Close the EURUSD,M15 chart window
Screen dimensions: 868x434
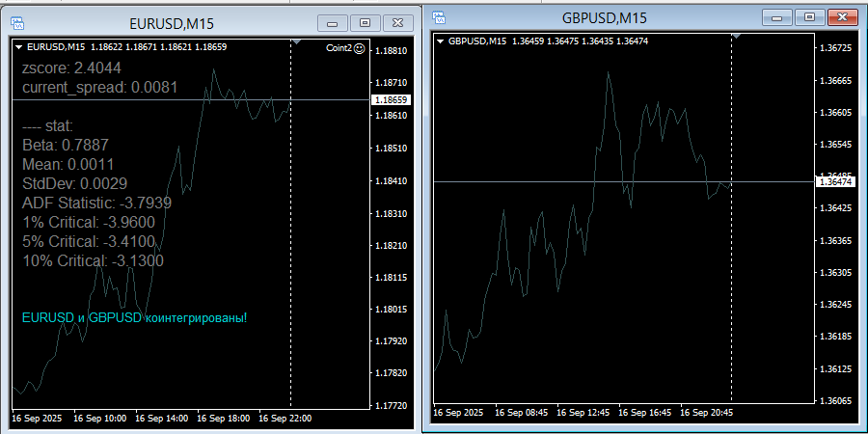point(397,23)
